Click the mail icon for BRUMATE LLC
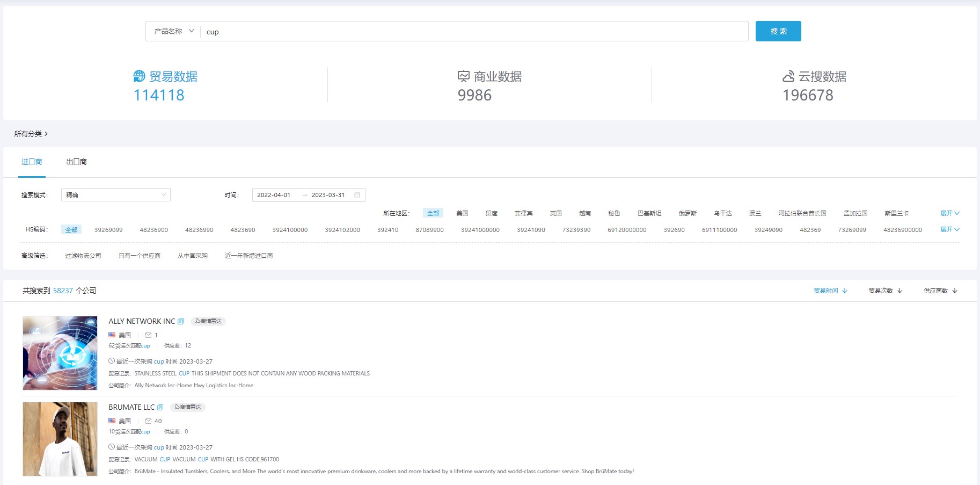This screenshot has width=980, height=485. click(148, 421)
